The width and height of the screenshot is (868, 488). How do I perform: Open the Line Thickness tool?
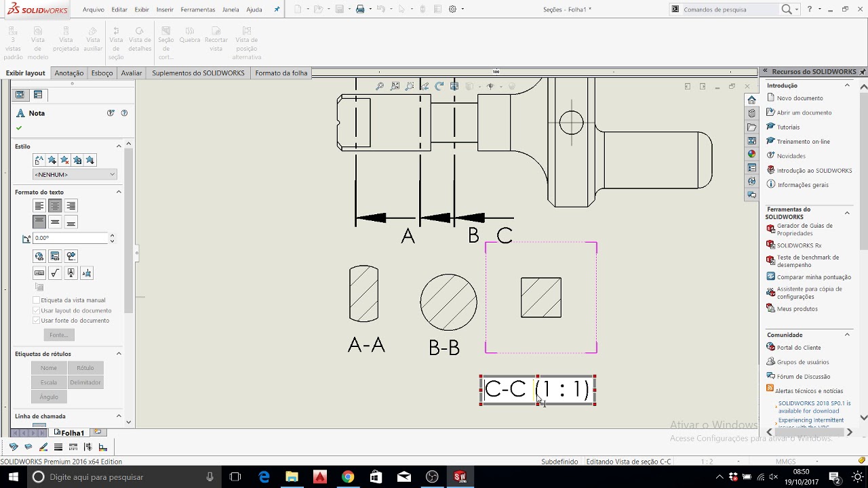point(58,447)
